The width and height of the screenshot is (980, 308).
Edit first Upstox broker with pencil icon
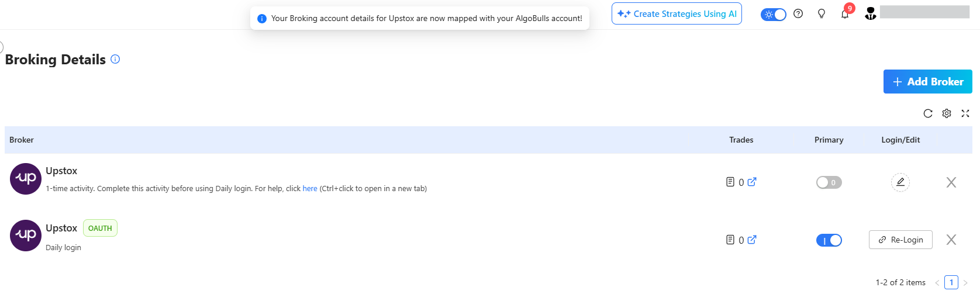pyautogui.click(x=900, y=182)
